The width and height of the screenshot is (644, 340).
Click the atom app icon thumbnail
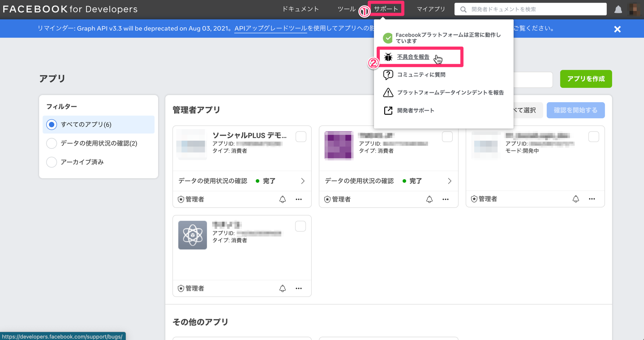click(x=193, y=235)
